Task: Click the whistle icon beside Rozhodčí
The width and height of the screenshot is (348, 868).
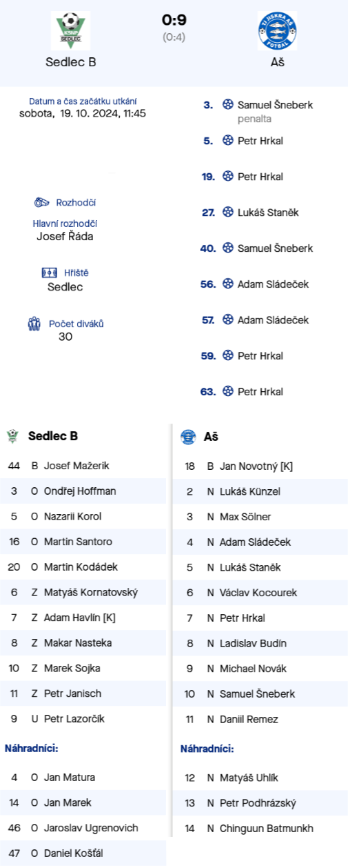Action: click(43, 202)
